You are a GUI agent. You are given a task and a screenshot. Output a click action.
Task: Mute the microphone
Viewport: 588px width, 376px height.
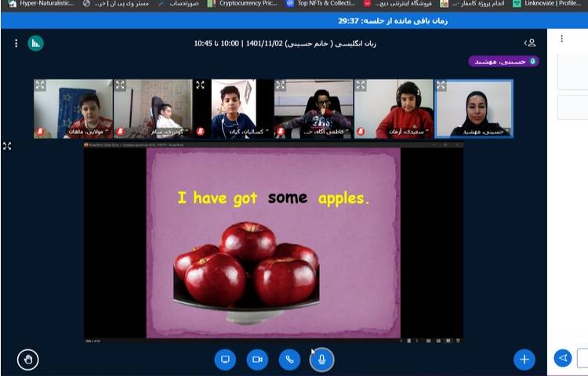click(321, 360)
